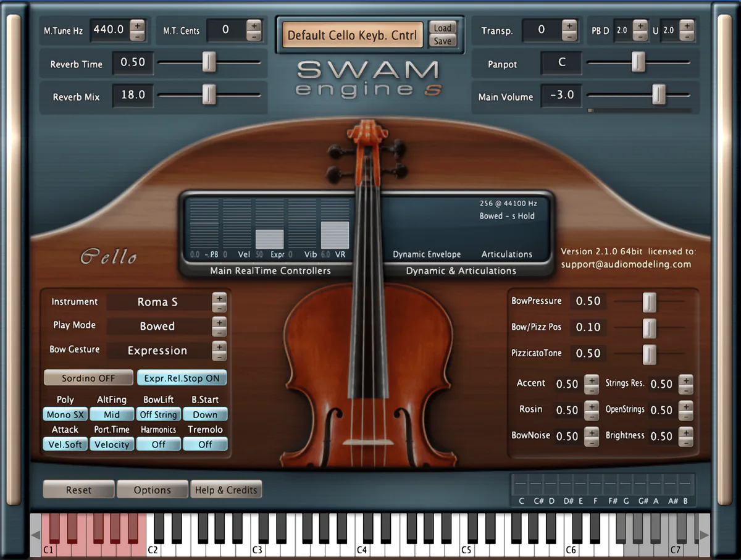This screenshot has width=741, height=560.
Task: Change B.Start setting Down
Action: [205, 414]
